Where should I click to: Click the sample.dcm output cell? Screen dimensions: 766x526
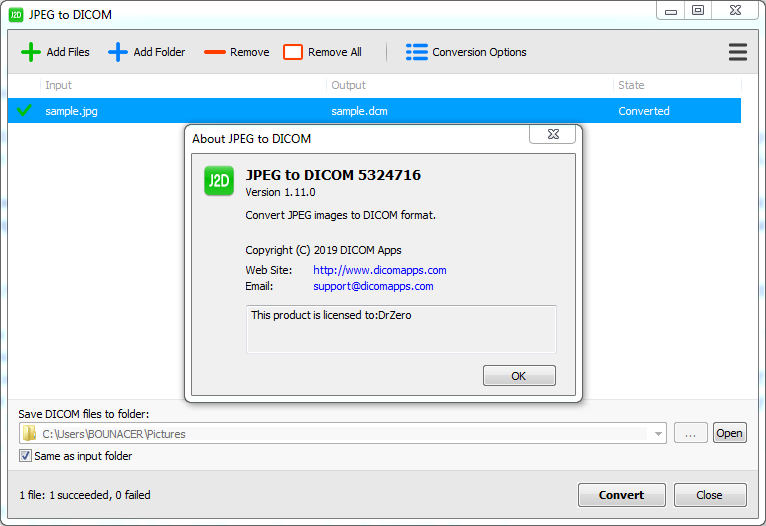tap(359, 111)
